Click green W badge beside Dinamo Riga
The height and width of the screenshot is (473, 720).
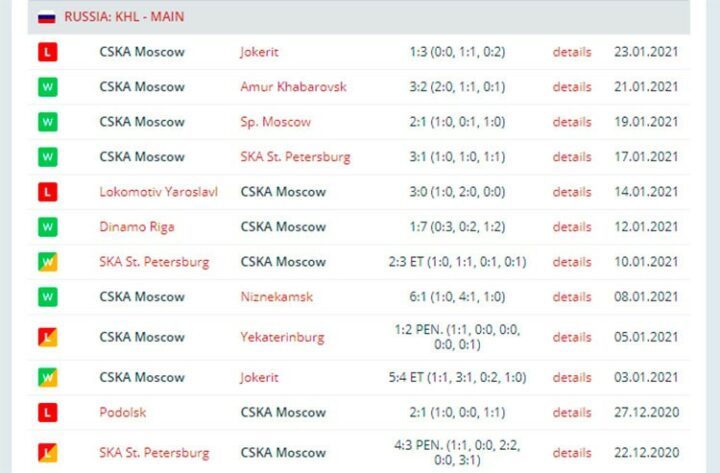coord(48,227)
